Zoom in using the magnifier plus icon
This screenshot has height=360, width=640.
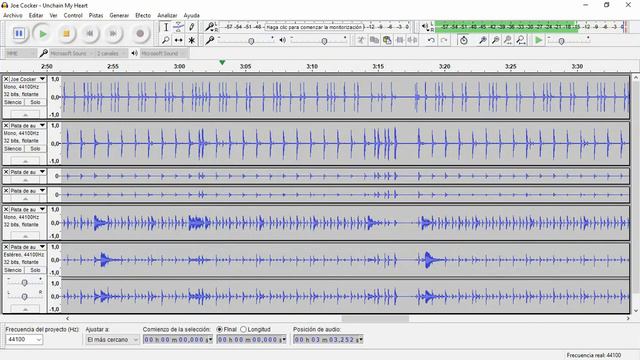pos(482,40)
